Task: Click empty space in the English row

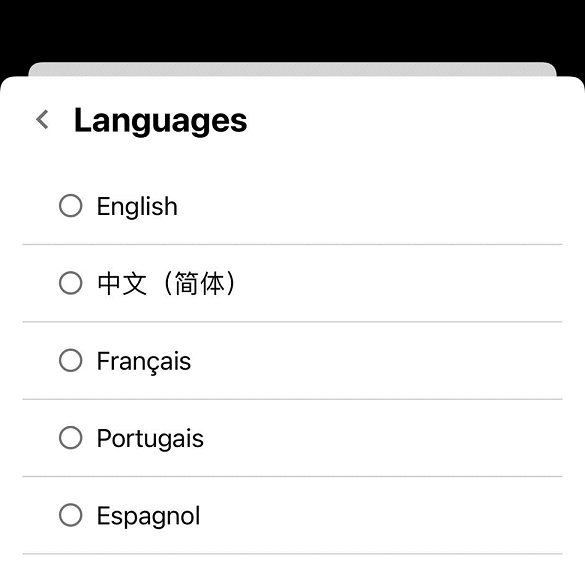Action: [x=373, y=206]
